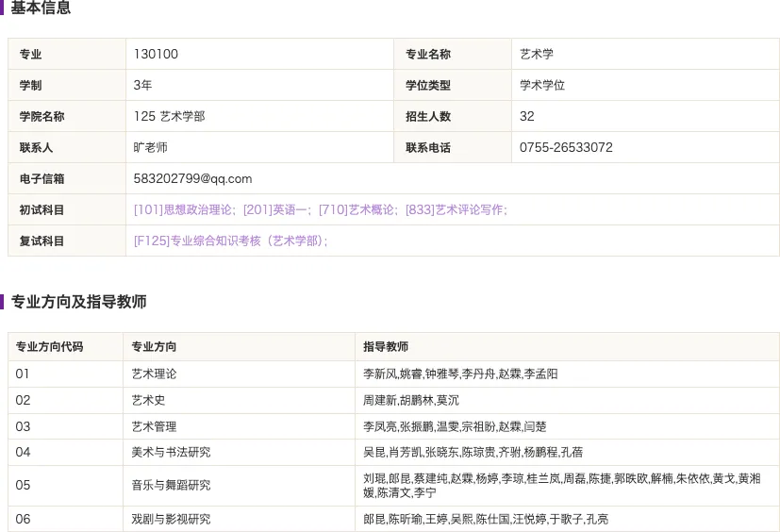Click the advisors list starting with 郎昆,陈昕瑜
The width and height of the screenshot is (780, 532).
[x=486, y=519]
